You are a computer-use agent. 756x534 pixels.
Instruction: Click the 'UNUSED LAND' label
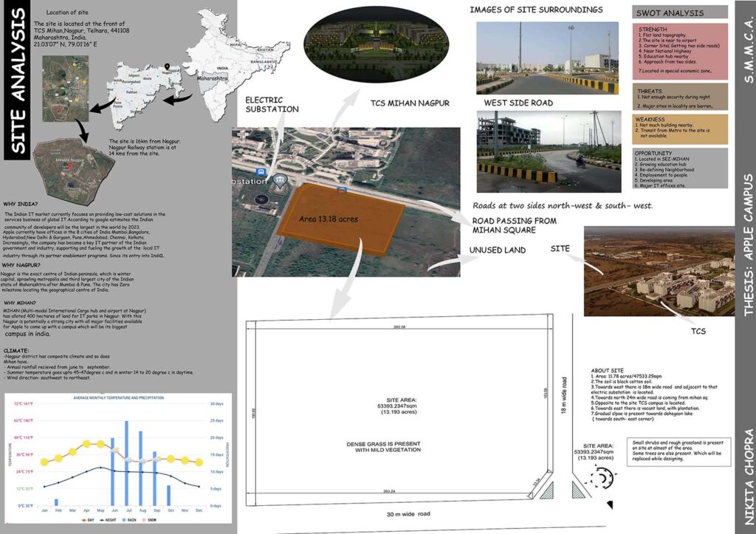(x=498, y=250)
